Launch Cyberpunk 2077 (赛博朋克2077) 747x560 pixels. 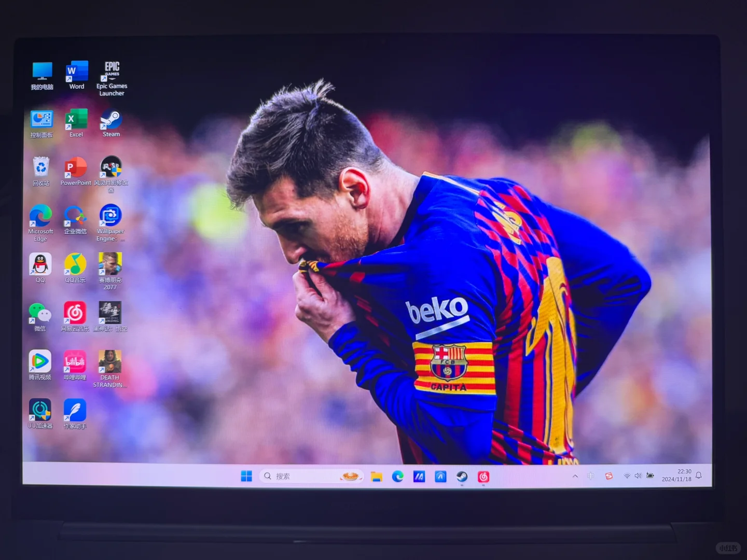(110, 265)
